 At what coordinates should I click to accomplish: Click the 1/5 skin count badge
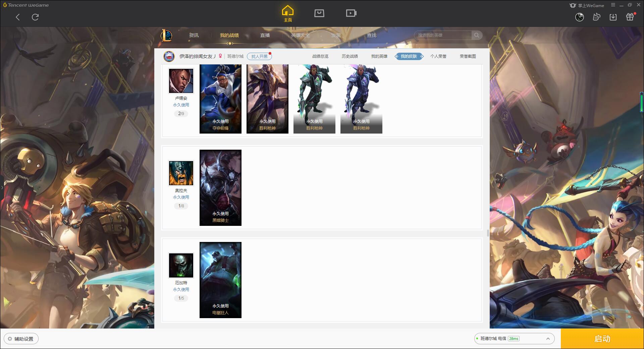181,298
